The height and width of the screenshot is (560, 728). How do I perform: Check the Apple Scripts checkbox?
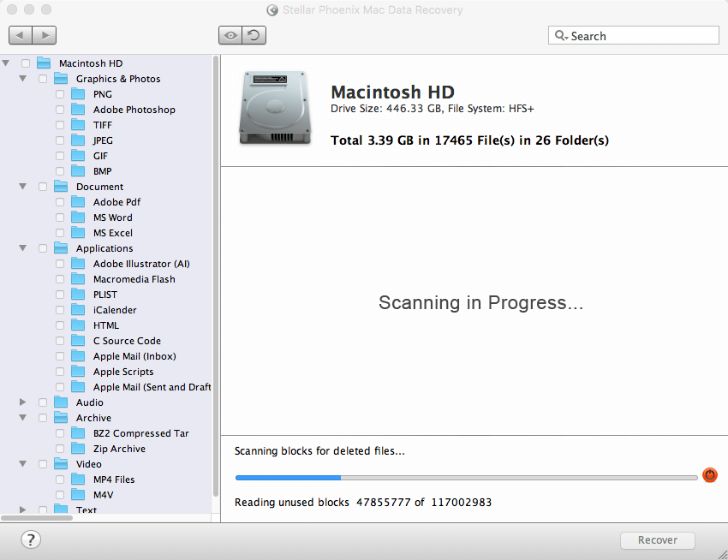(x=60, y=372)
